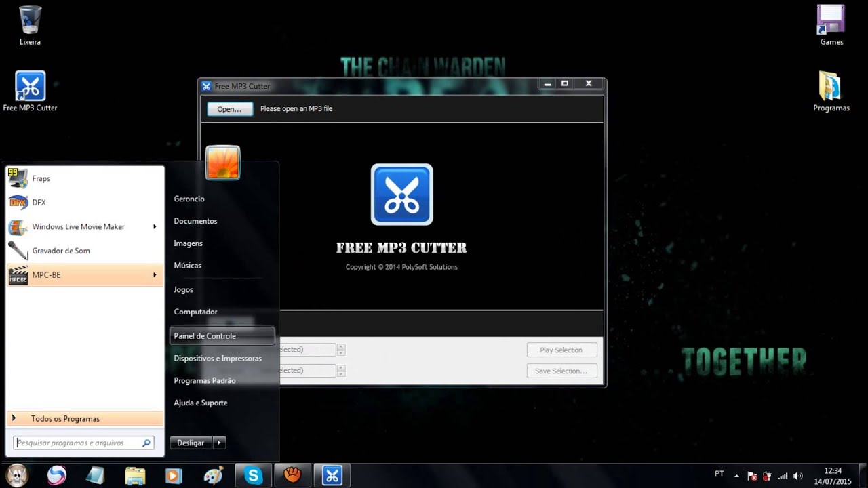Open the Lixeira recycle bin desktop icon

click(30, 25)
